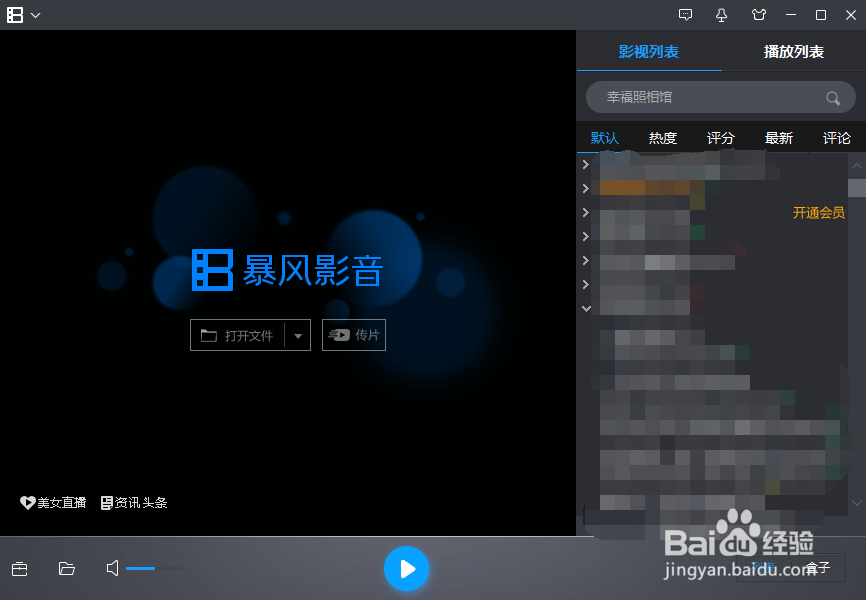Screen dimensions: 866x600
Task: Click the pin-on-top icon in title bar
Action: click(x=721, y=15)
